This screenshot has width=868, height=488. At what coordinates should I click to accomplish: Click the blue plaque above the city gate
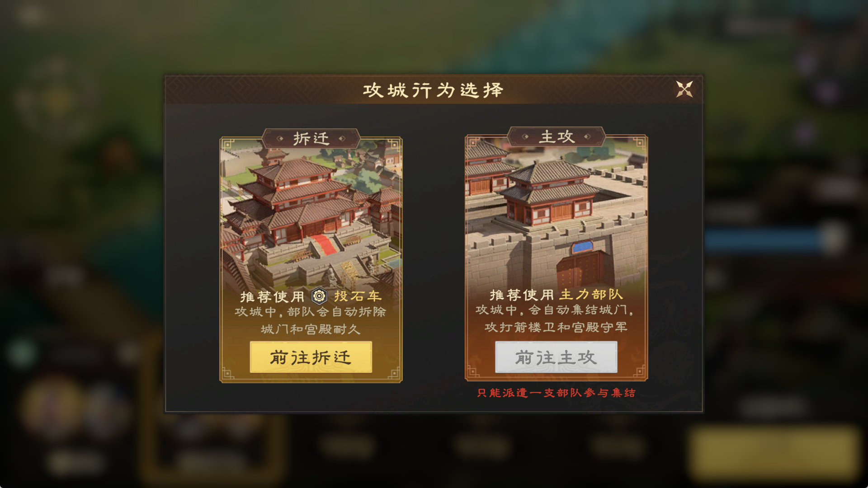[582, 247]
